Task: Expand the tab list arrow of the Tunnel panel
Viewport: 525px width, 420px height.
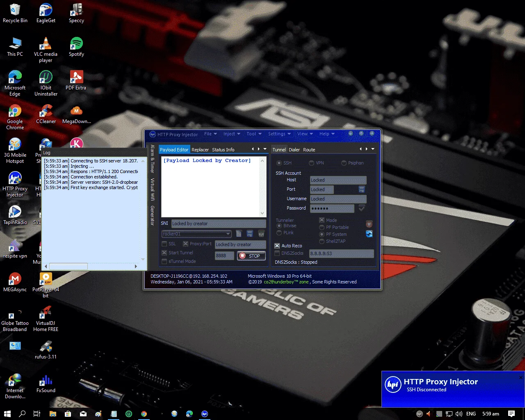Action: click(373, 149)
